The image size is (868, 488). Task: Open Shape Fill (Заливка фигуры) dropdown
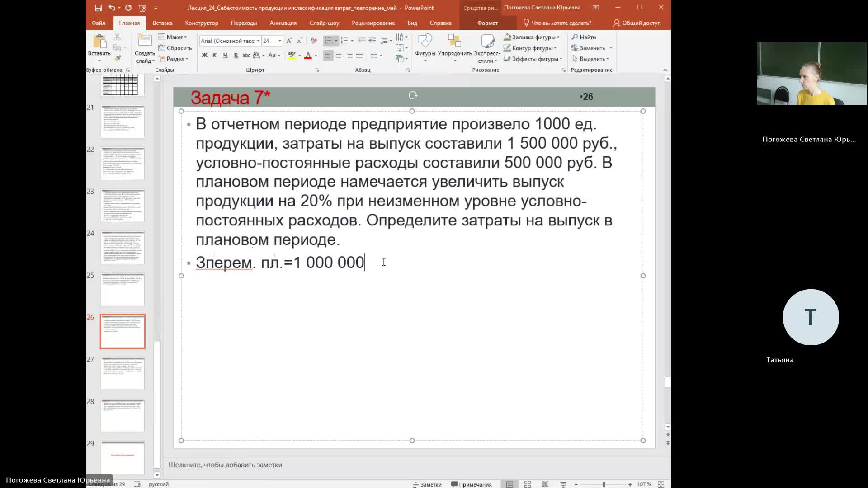coord(532,37)
